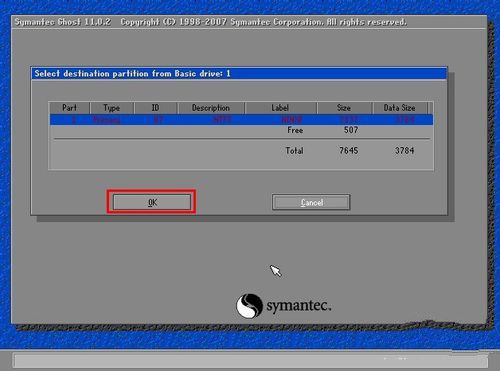Confirm the partition selection with OK

point(152,202)
